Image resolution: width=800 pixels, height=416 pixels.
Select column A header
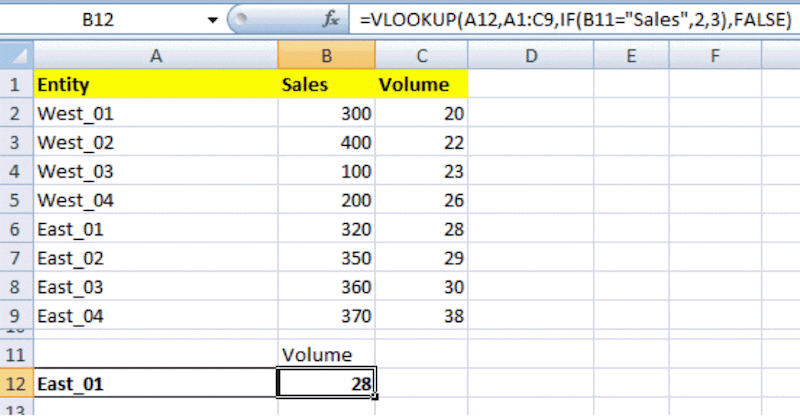155,57
